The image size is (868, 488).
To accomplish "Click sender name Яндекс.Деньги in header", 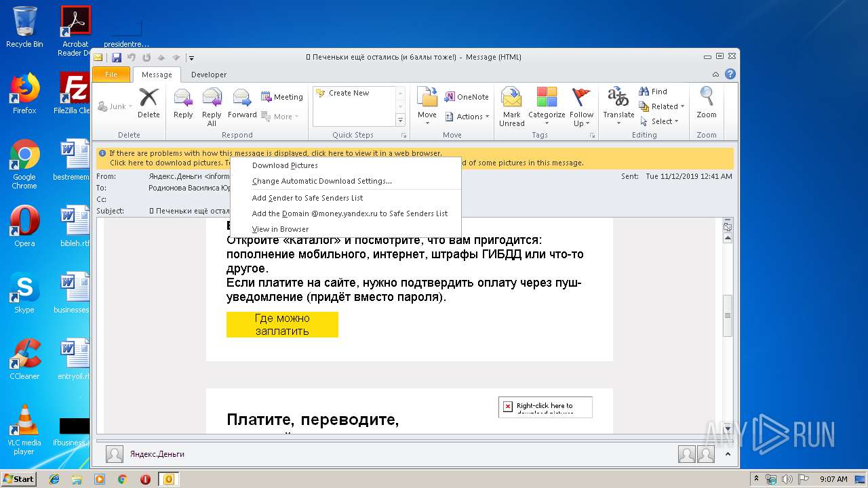I will click(x=176, y=176).
